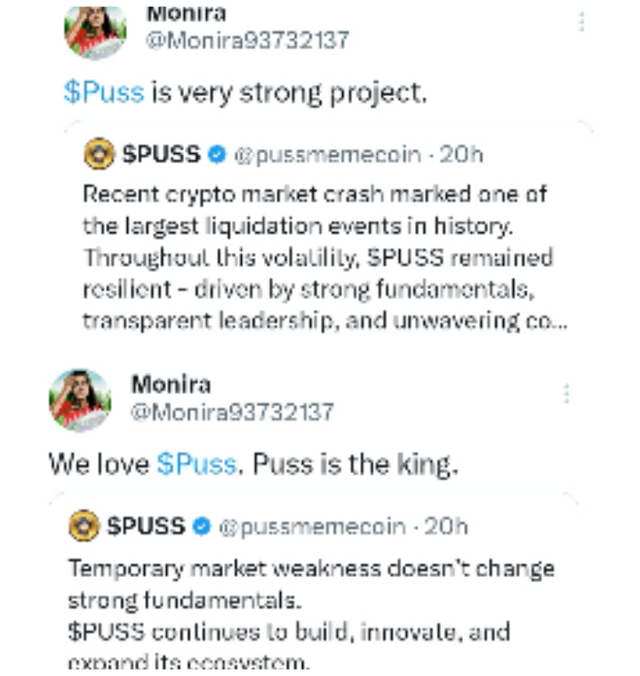Open the $Puss cashtag in "We love $Puss"
Screen dimensions: 640x676
[196, 464]
